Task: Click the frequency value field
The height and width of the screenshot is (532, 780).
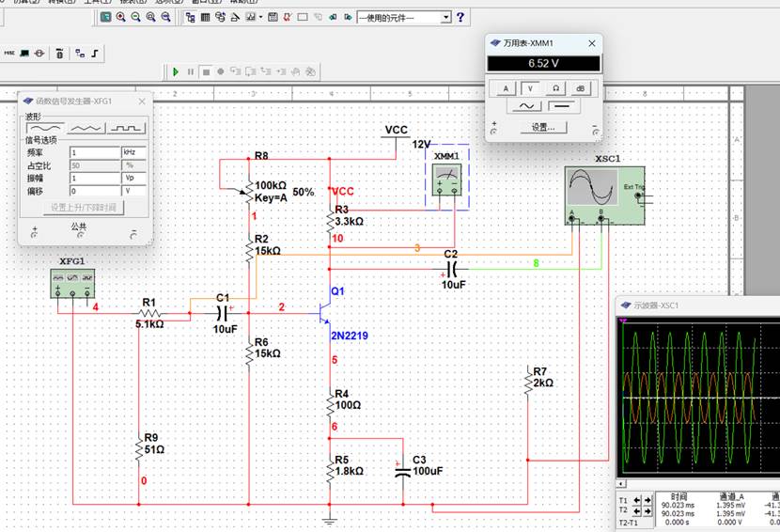Action: [95, 152]
